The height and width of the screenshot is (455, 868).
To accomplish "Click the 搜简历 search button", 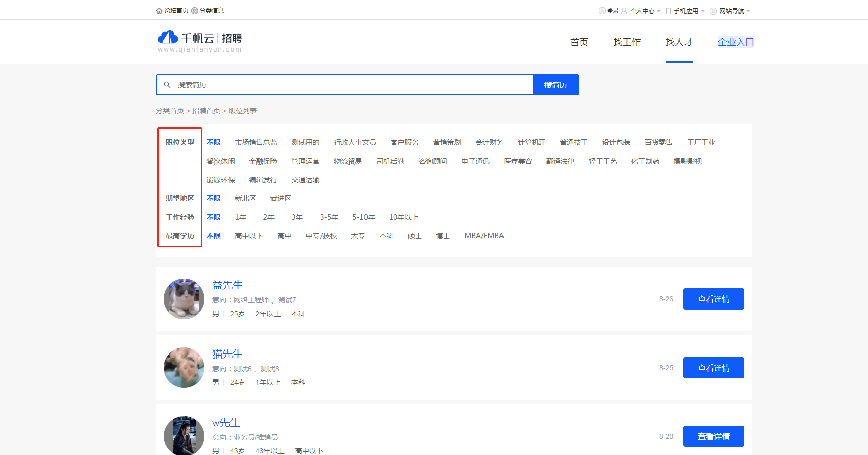I will click(x=556, y=85).
